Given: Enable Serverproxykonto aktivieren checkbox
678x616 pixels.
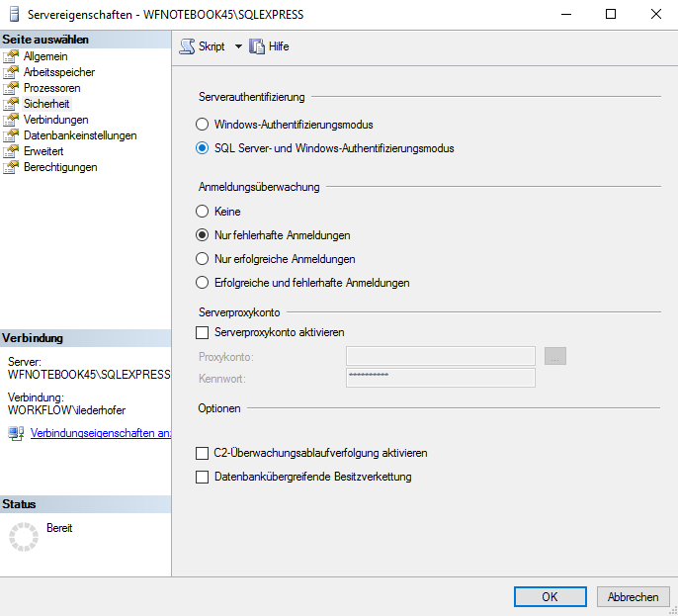Looking at the screenshot, I should pyautogui.click(x=203, y=333).
